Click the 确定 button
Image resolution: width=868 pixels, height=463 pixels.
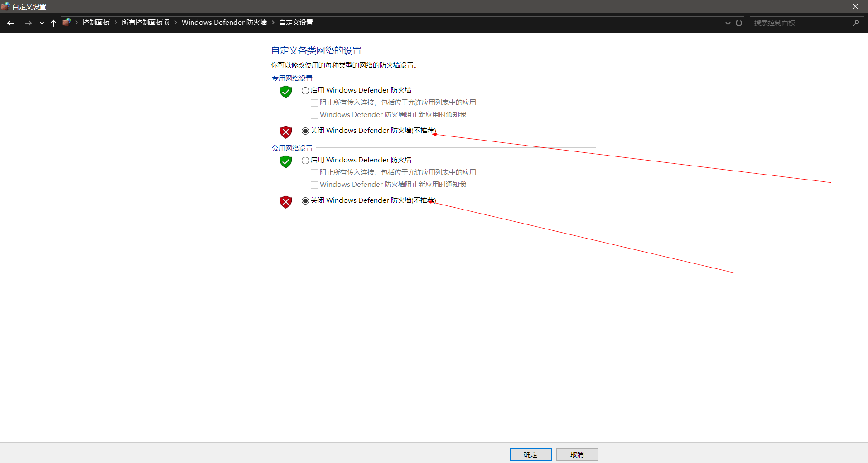pos(530,454)
